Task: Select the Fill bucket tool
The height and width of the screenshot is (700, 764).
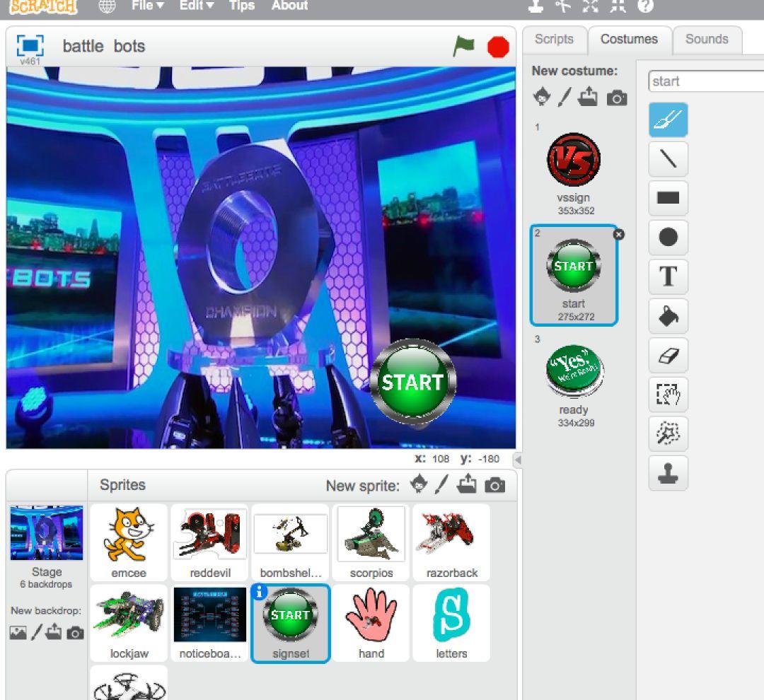Action: (x=668, y=316)
